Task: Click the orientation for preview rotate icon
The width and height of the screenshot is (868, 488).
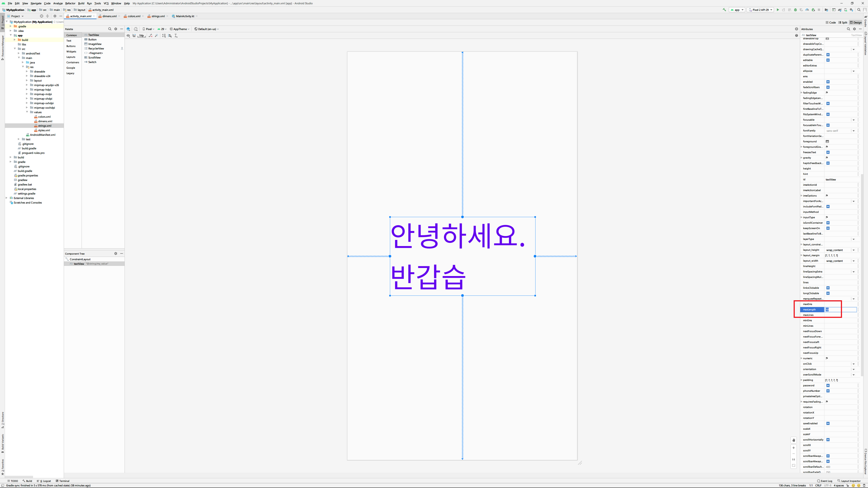Action: click(136, 29)
